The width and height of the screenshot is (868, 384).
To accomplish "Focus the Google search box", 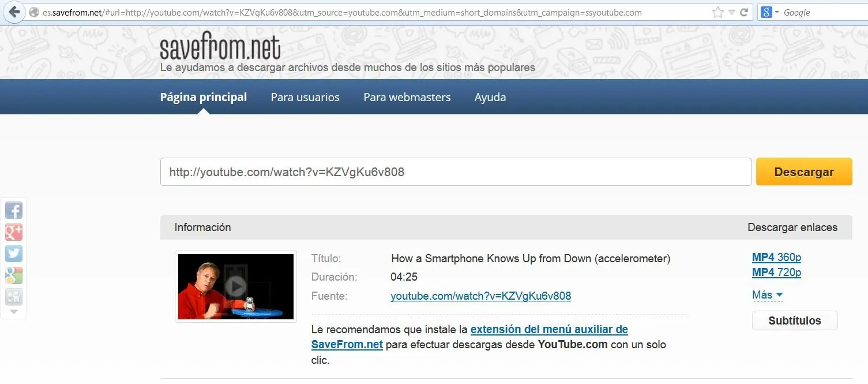I will 825,12.
